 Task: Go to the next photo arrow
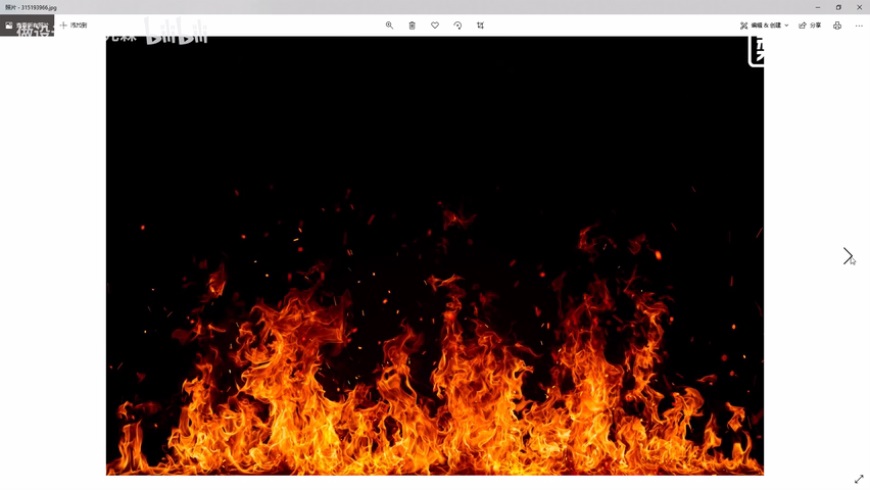[847, 256]
